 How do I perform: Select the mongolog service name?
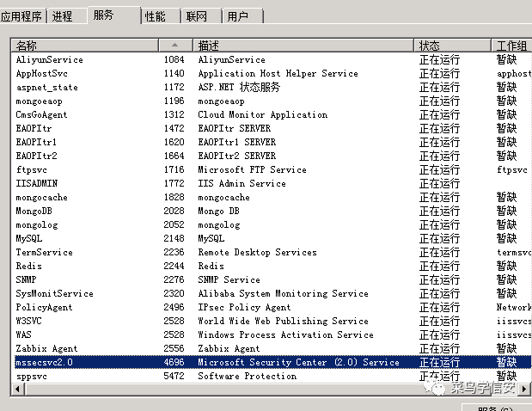coord(37,224)
